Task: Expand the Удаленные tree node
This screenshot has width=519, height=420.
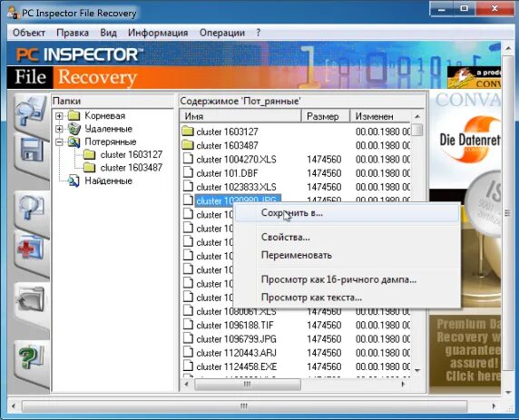Action: [x=59, y=129]
